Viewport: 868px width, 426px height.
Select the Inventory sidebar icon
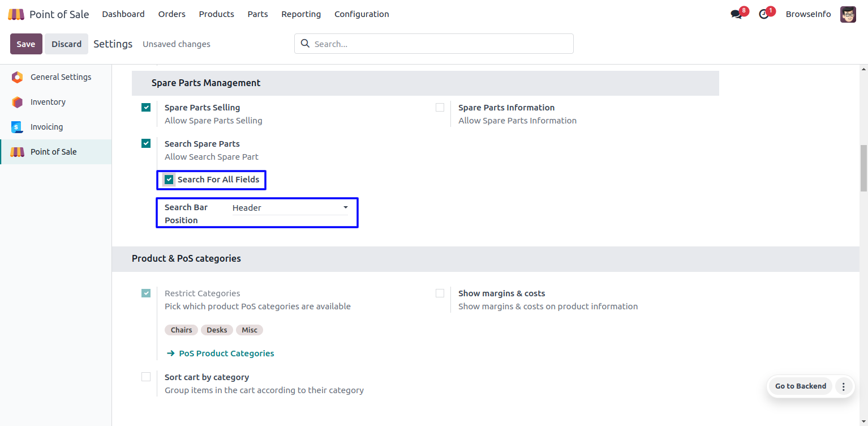(x=18, y=102)
